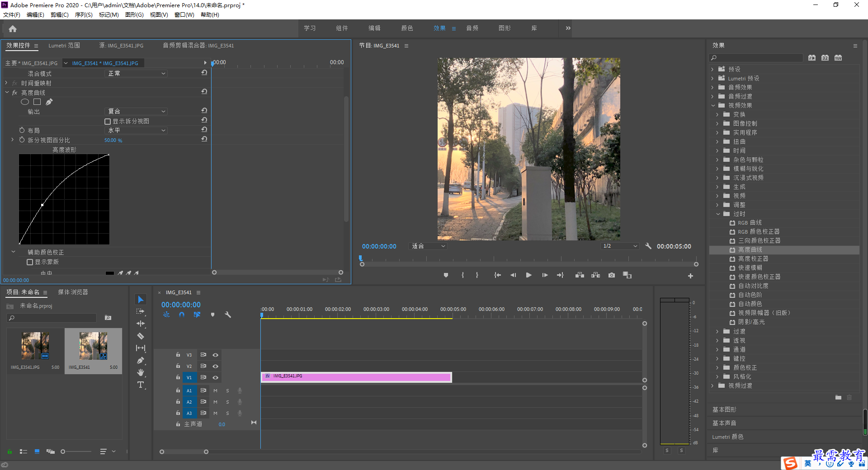
Task: Open button editor plus icon
Action: click(690, 276)
